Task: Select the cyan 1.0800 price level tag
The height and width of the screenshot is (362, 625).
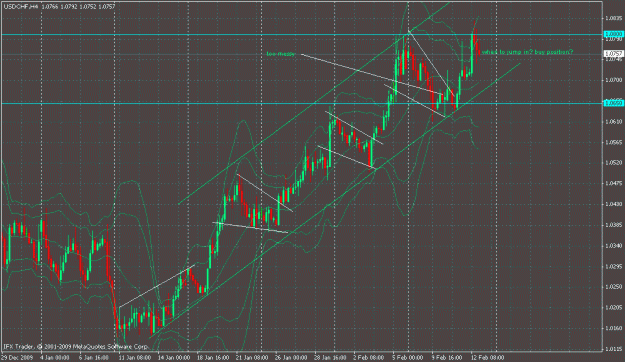Action: pos(614,34)
